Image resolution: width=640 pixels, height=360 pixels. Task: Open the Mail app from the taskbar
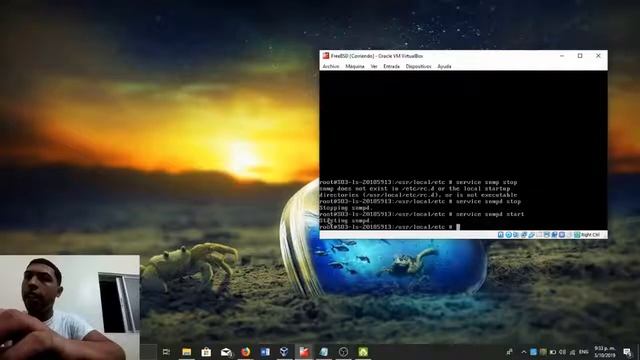coord(226,351)
